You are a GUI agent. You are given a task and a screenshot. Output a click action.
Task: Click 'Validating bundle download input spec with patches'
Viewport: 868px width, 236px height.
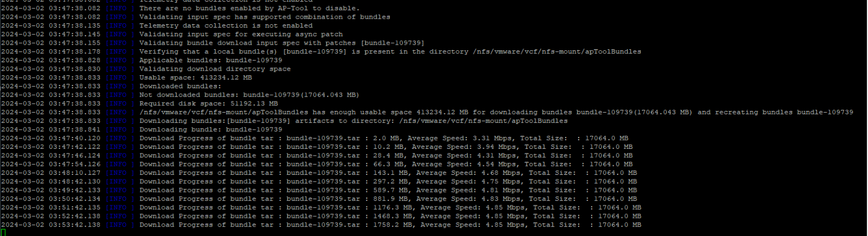pos(281,43)
